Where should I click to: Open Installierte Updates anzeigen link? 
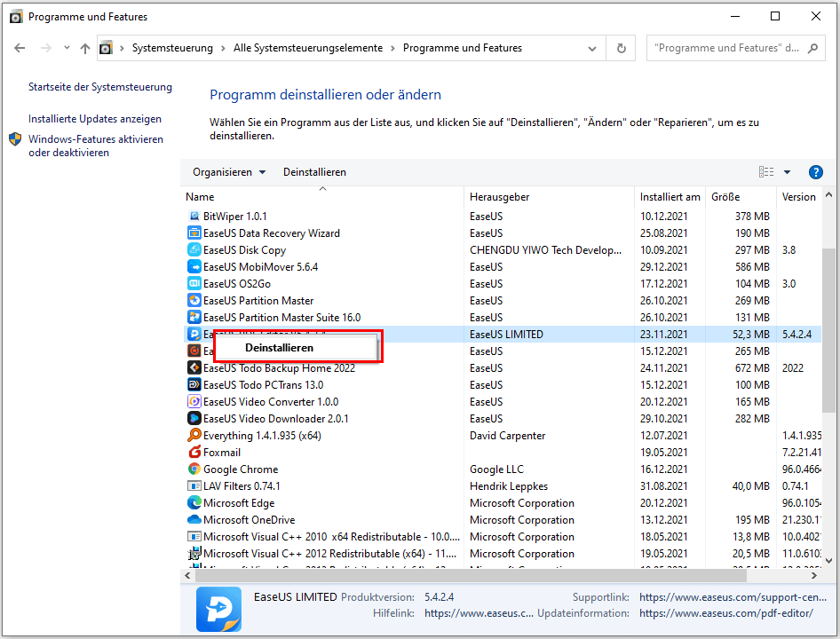(x=95, y=119)
